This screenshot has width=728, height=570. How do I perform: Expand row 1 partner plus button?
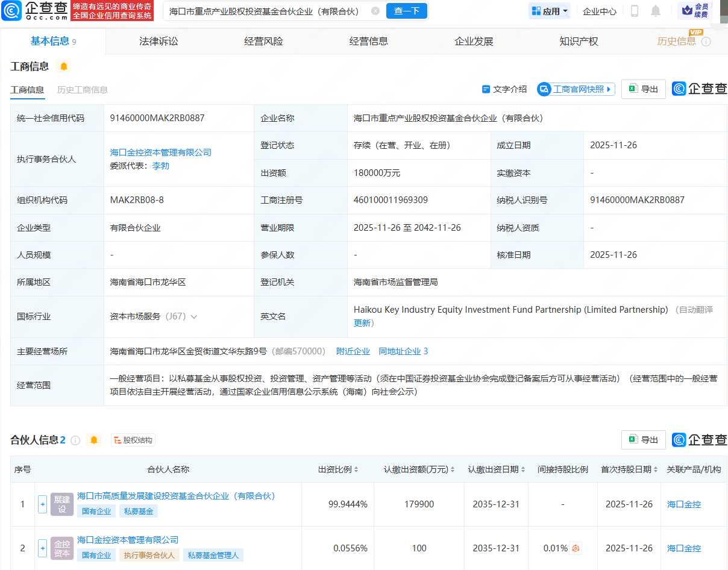coord(42,504)
